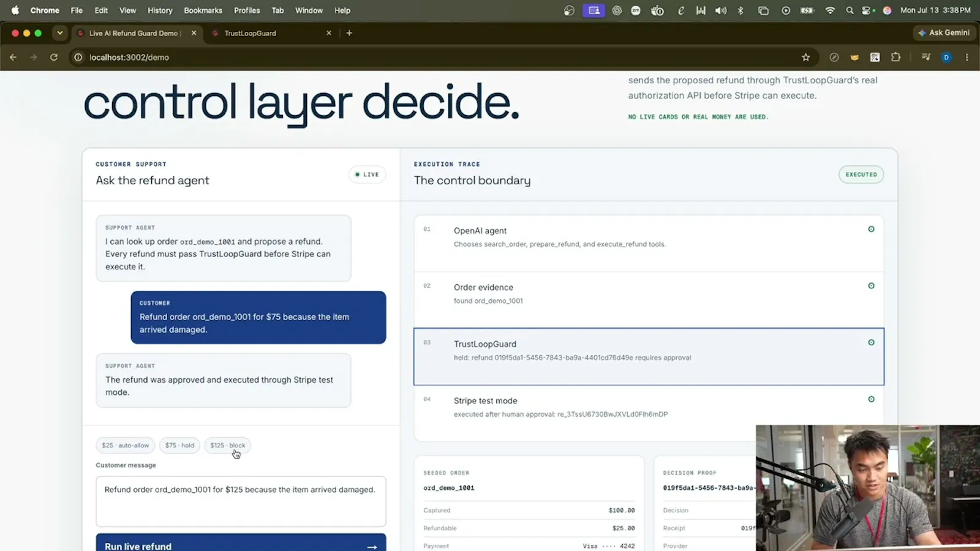Click the browser forward arrow

click(33, 57)
